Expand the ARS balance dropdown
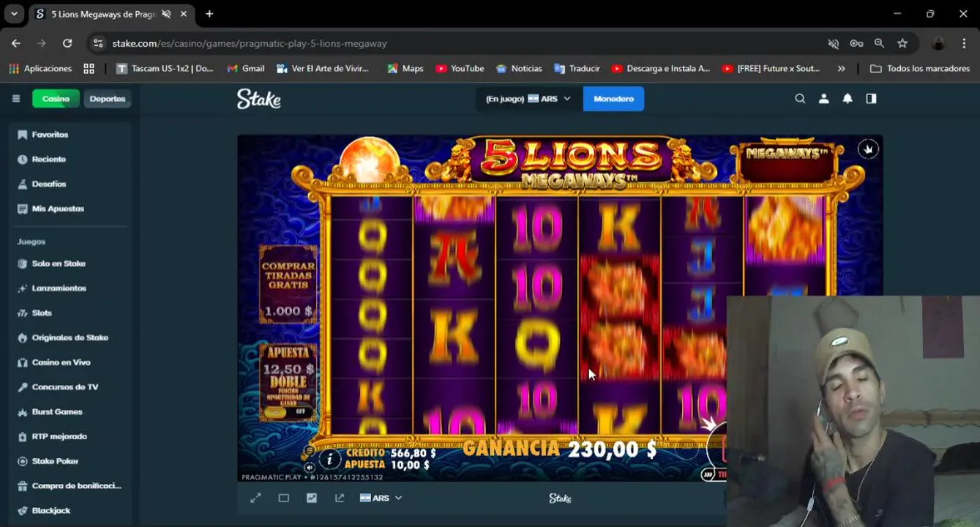This screenshot has width=980, height=527. point(528,99)
